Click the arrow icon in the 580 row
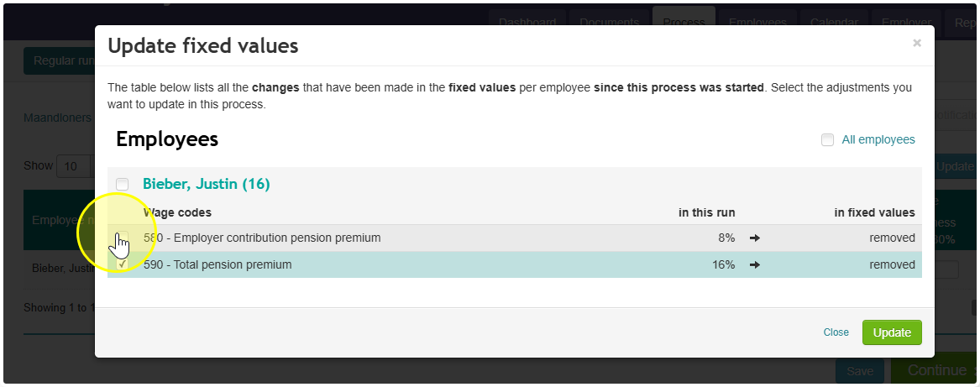980x387 pixels. tap(754, 238)
